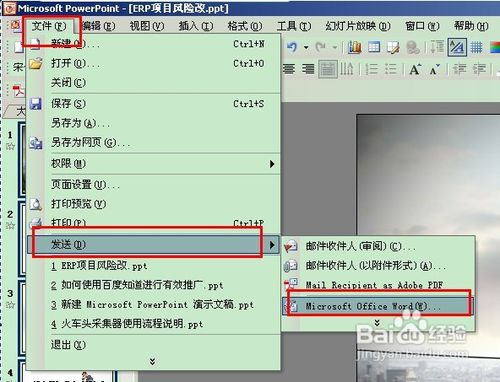Toggle the Show/Hide Grid icon
500x382 pixels.
pos(476,47)
